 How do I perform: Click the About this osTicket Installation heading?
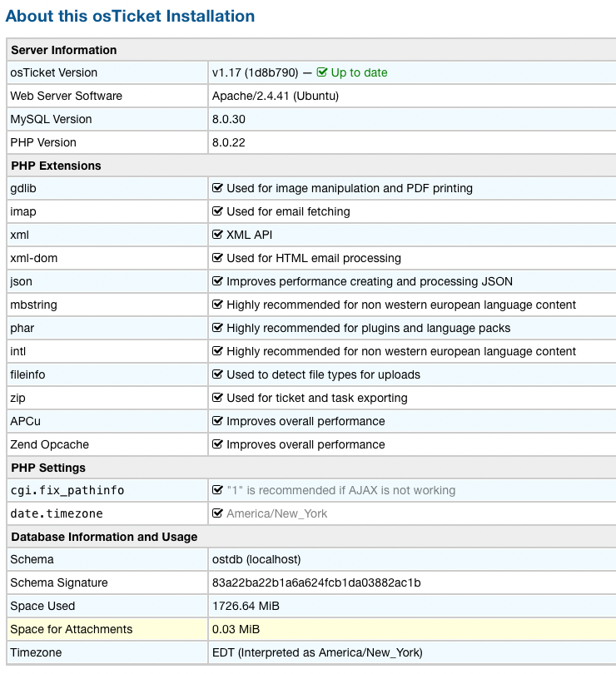click(x=131, y=16)
